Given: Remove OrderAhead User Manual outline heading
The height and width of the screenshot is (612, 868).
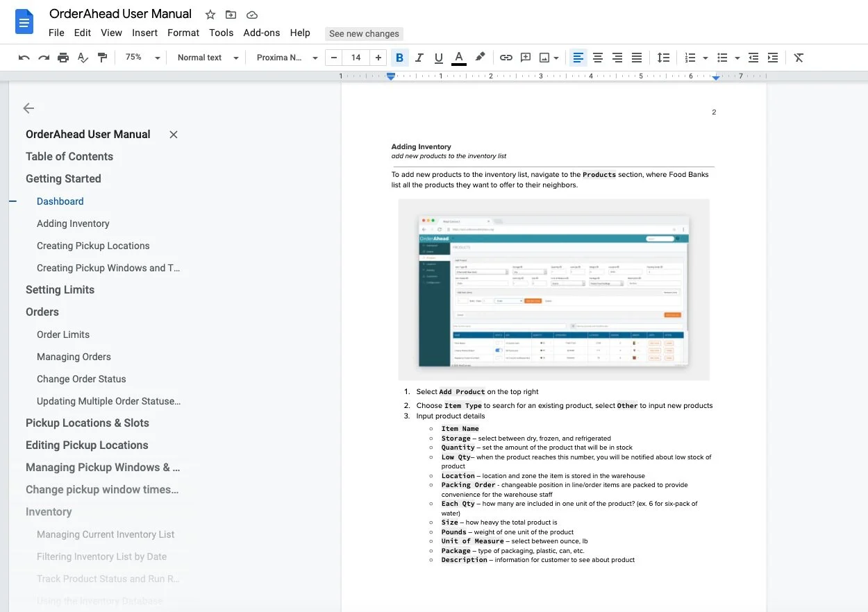Looking at the screenshot, I should pos(174,135).
